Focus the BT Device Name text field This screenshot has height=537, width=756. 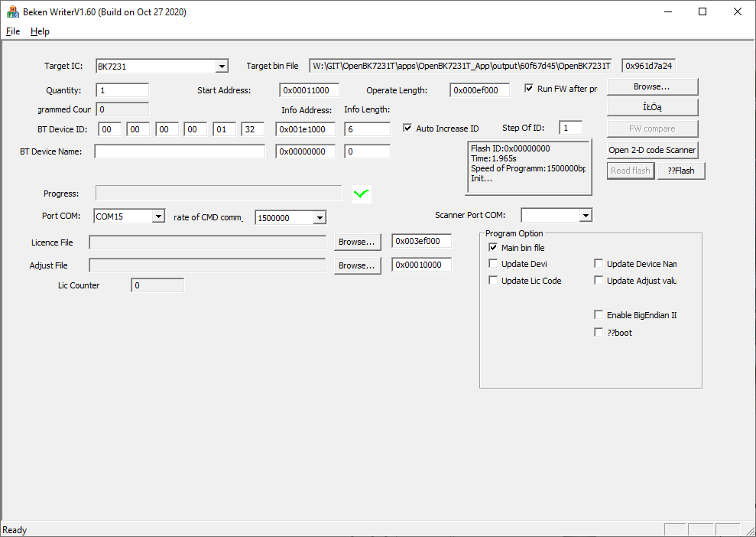180,151
